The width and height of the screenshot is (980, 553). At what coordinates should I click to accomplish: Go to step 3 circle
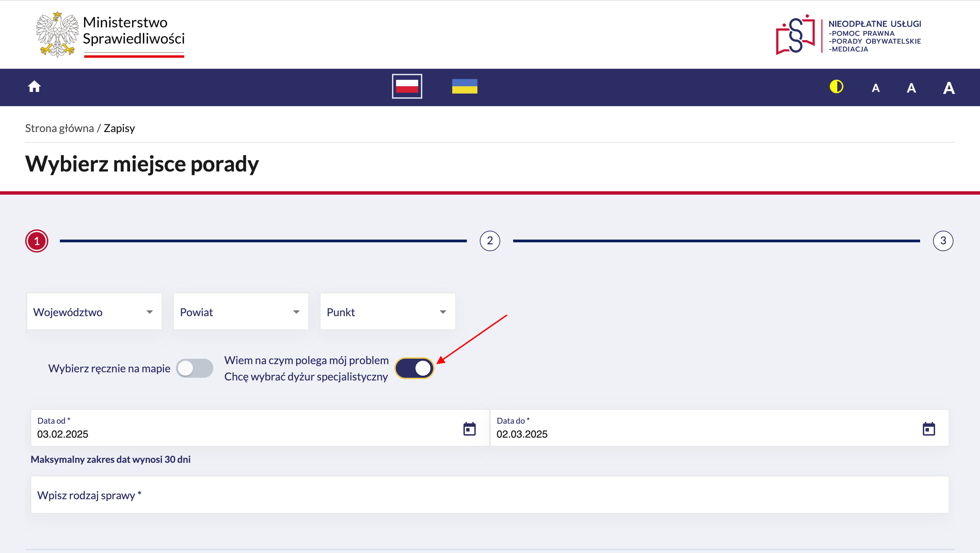(943, 241)
